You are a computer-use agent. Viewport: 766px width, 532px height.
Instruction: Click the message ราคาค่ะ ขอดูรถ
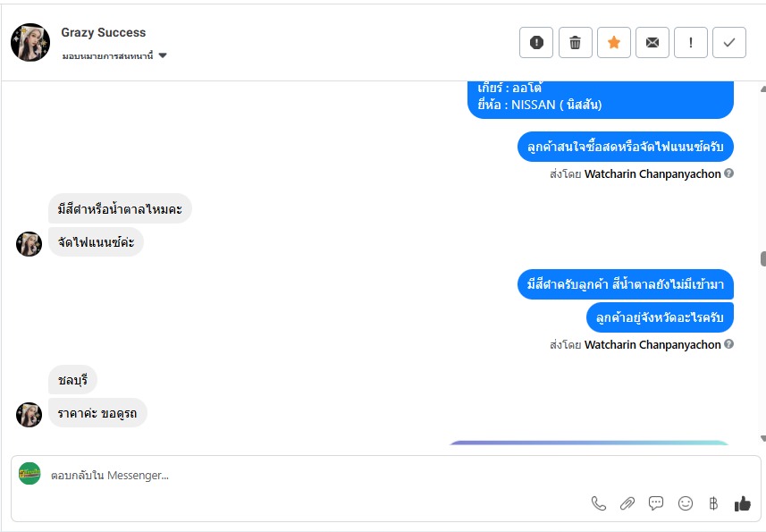click(x=97, y=413)
